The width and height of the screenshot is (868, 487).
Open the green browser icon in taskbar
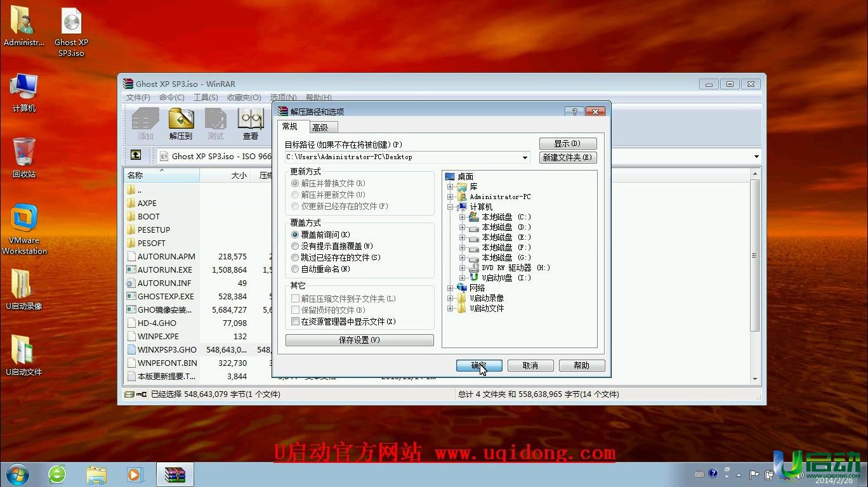pos(57,474)
